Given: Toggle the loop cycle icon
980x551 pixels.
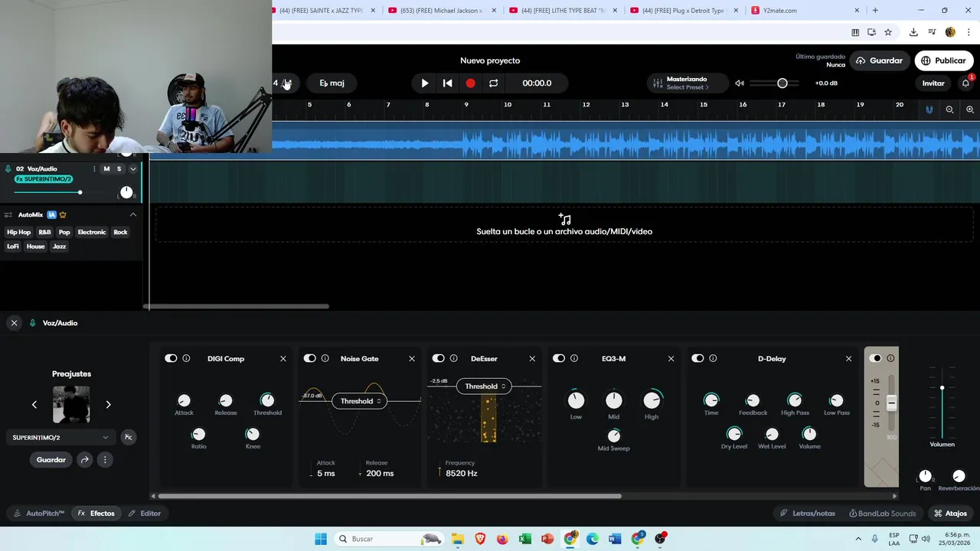Looking at the screenshot, I should 493,83.
